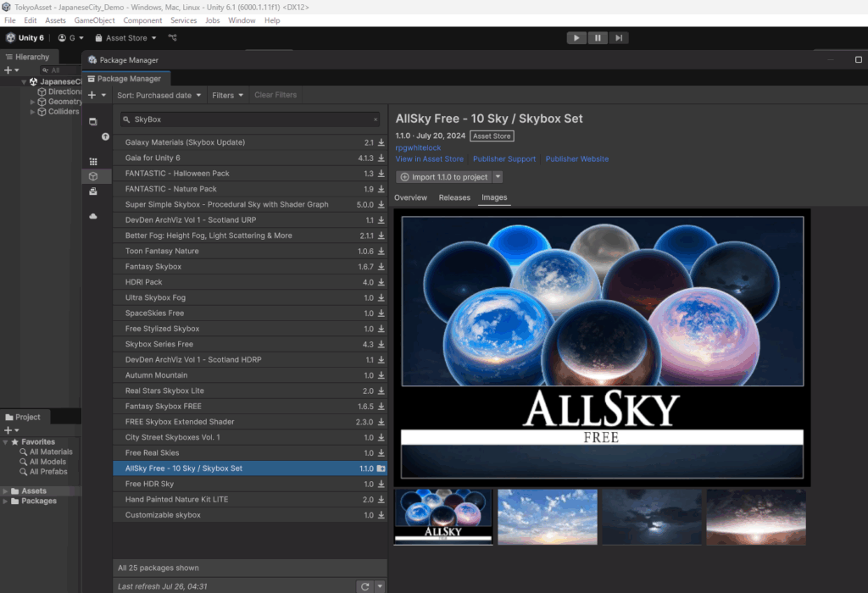Click the download icon on the HDRI Pack row
The height and width of the screenshot is (593, 868).
[x=381, y=282]
